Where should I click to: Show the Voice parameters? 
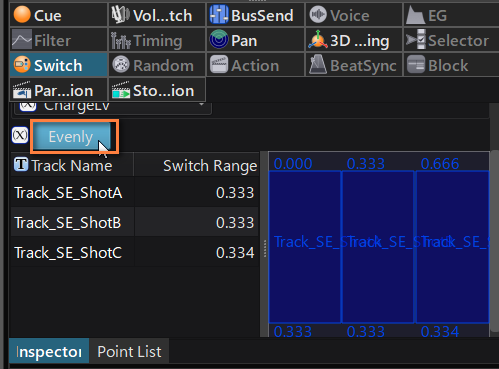pos(354,15)
